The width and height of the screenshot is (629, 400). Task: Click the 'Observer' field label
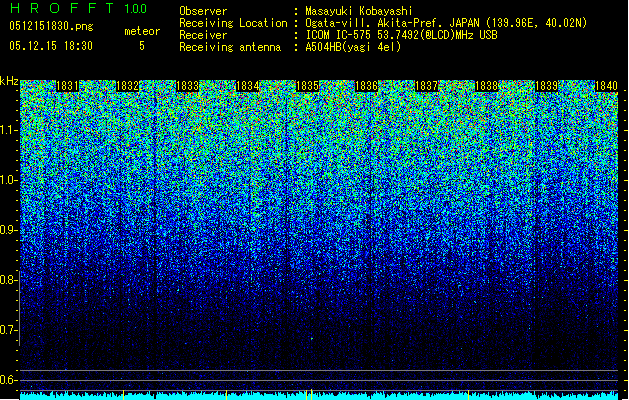point(203,11)
